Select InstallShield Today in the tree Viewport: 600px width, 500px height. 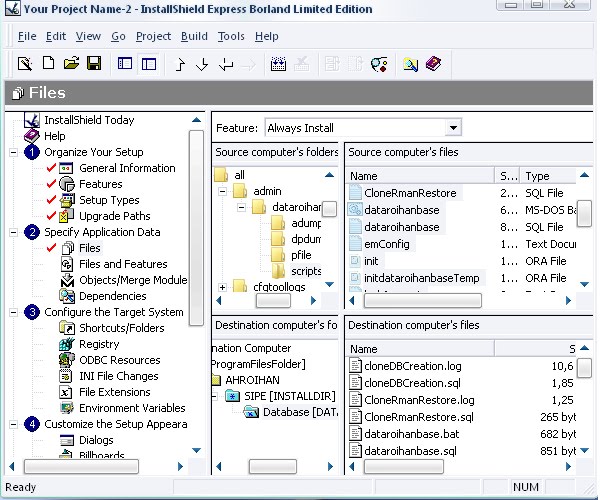(89, 120)
